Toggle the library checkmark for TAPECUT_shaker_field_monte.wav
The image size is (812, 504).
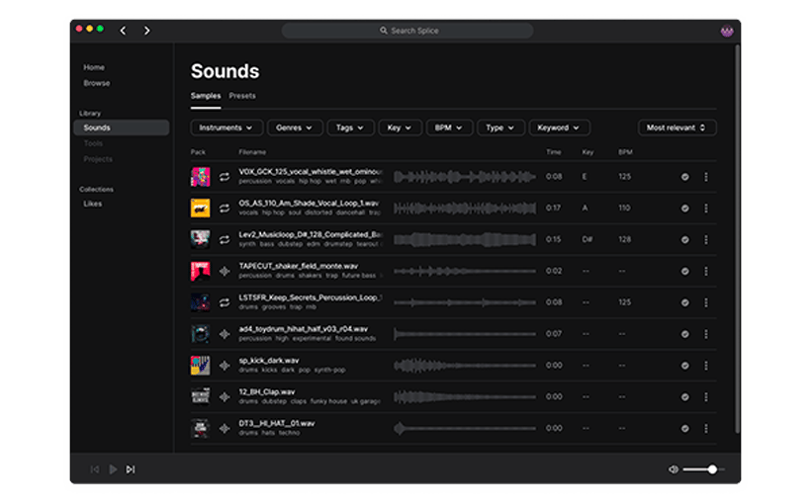tap(684, 272)
